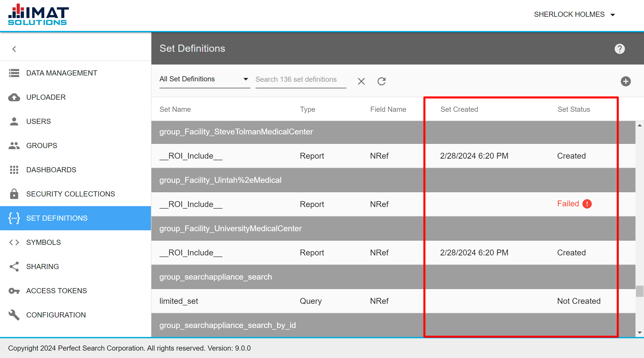
Task: Click the scrollbar down arrow
Action: tap(640, 332)
